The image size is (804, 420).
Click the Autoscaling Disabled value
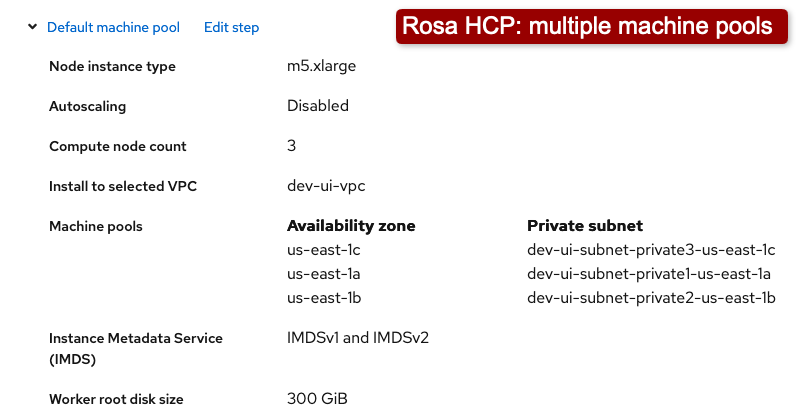tap(317, 106)
